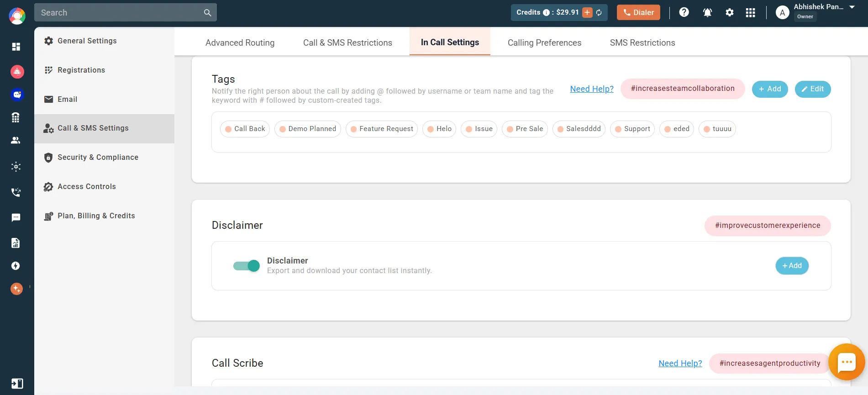Viewport: 868px width, 395px height.
Task: Open the reports document icon in rail
Action: click(16, 242)
